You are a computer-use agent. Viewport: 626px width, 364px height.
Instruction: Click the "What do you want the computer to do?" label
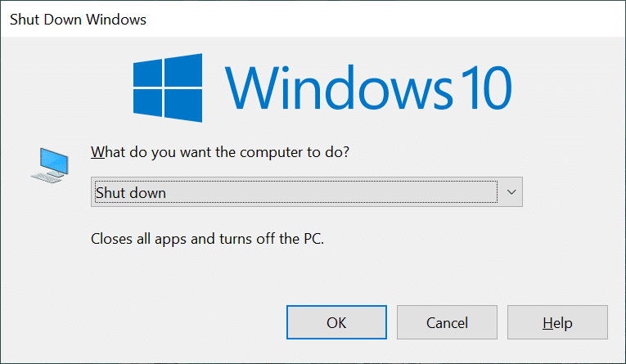point(220,152)
